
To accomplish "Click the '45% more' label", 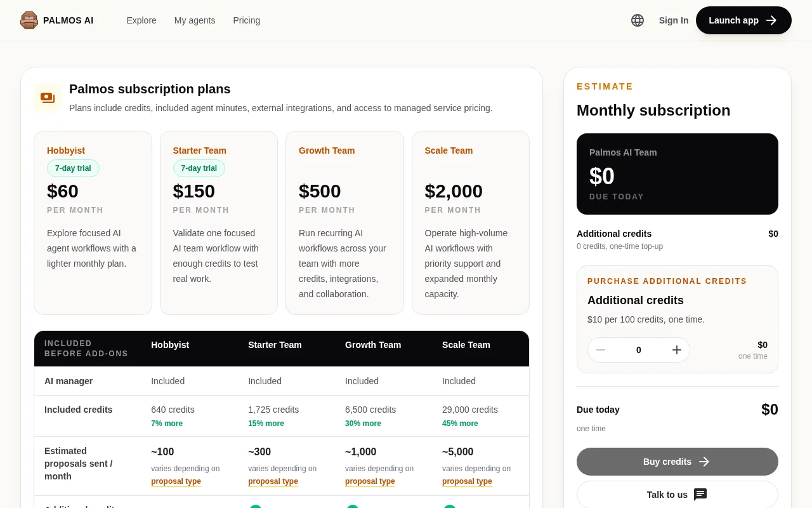I will click(x=460, y=424).
